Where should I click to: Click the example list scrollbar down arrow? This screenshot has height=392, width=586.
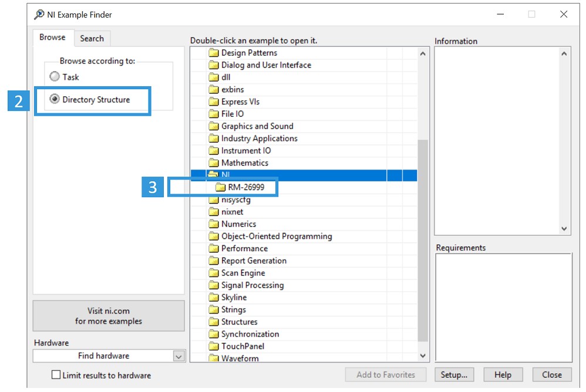click(x=422, y=355)
